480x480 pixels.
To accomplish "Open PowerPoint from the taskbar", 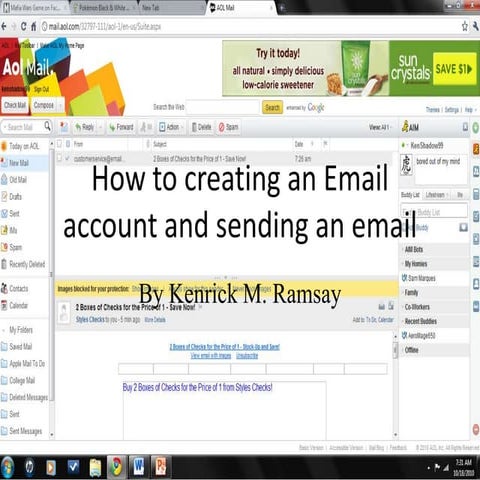I will tap(160, 466).
